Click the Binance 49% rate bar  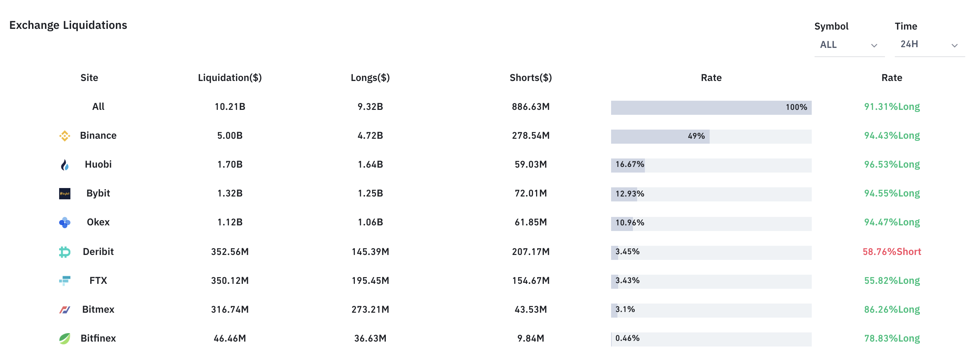[x=711, y=136]
